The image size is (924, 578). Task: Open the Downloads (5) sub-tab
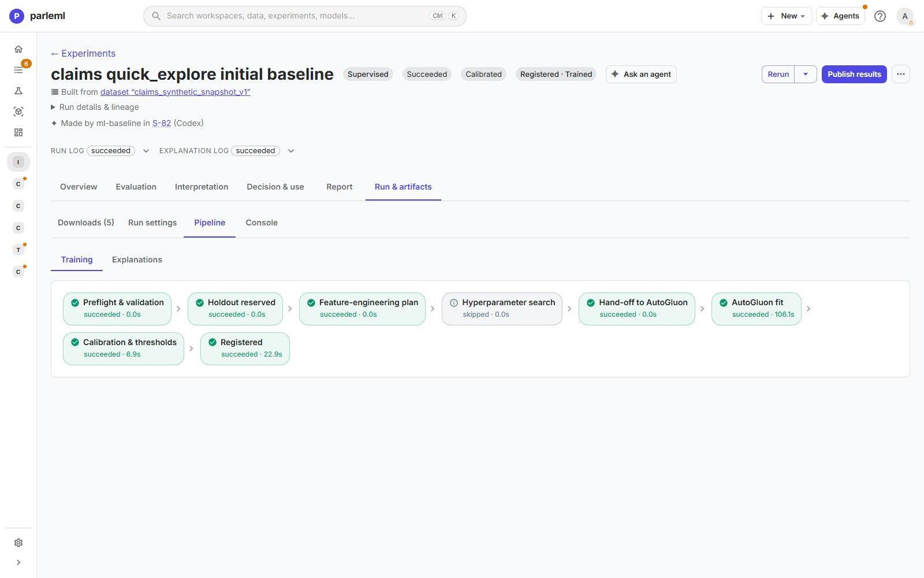click(x=86, y=223)
